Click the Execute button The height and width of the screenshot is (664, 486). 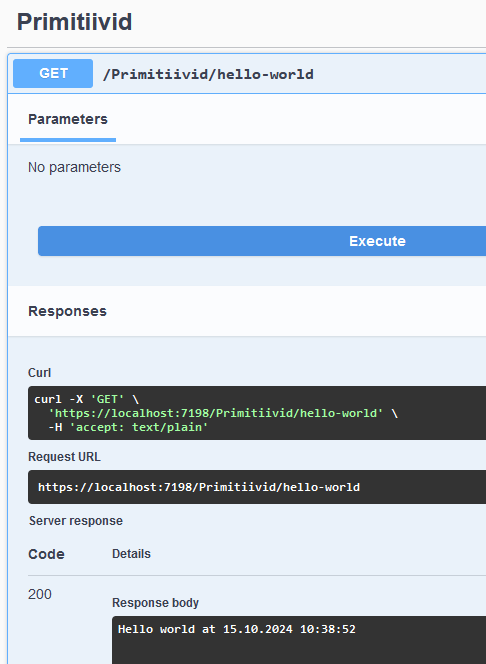coord(262,241)
